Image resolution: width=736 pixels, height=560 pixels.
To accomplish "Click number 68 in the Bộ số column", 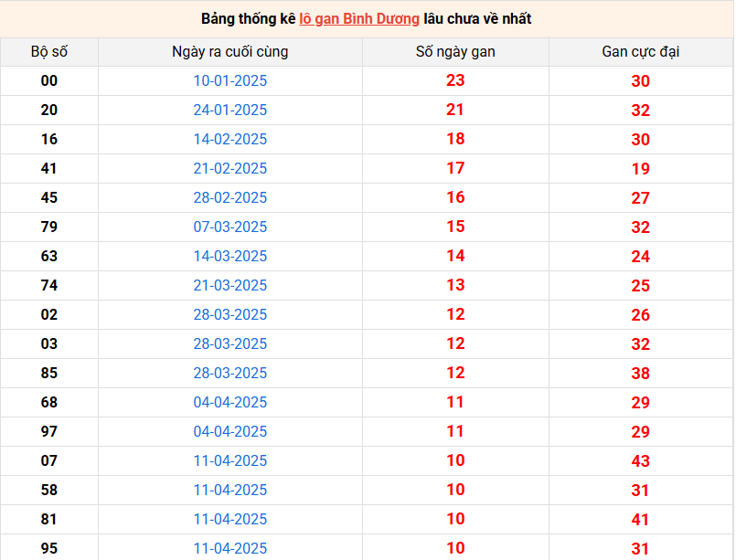I will pos(49,403).
